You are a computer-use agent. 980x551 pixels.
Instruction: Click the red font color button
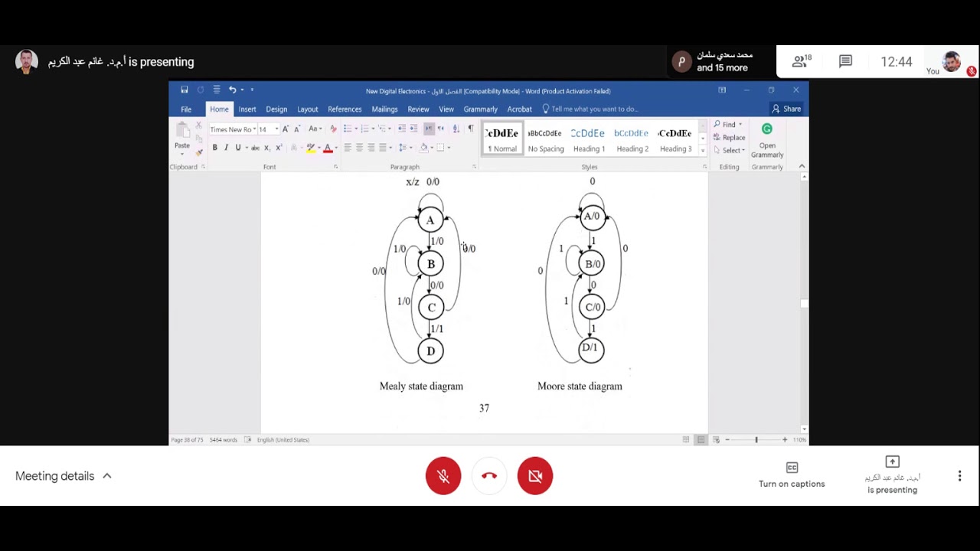click(x=328, y=148)
